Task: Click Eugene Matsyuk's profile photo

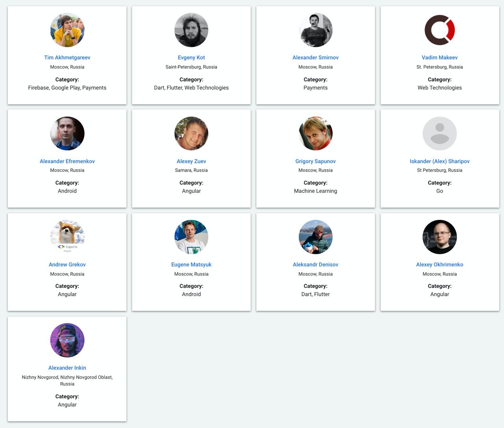Action: click(x=191, y=237)
